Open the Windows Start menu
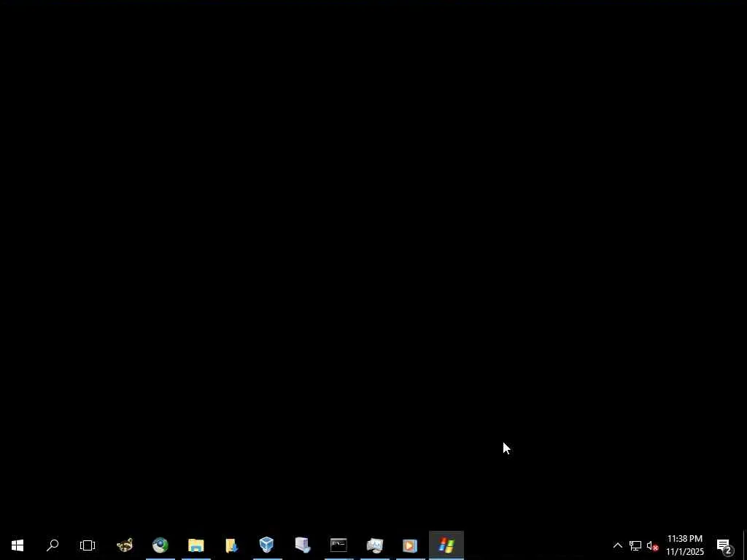 coord(18,545)
